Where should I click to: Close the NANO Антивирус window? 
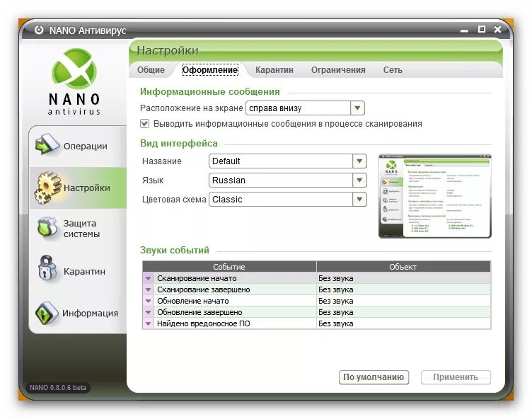(497, 30)
